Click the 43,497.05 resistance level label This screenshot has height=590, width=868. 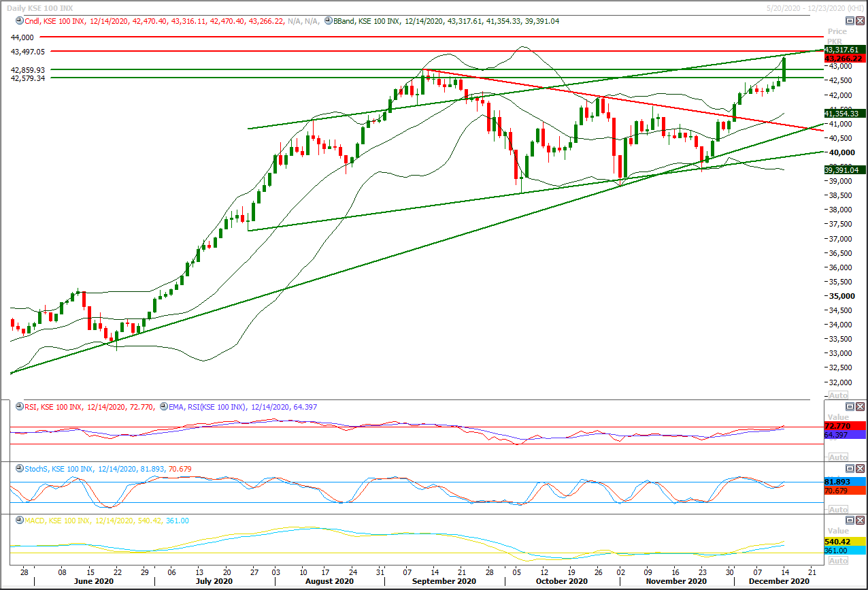(x=28, y=52)
